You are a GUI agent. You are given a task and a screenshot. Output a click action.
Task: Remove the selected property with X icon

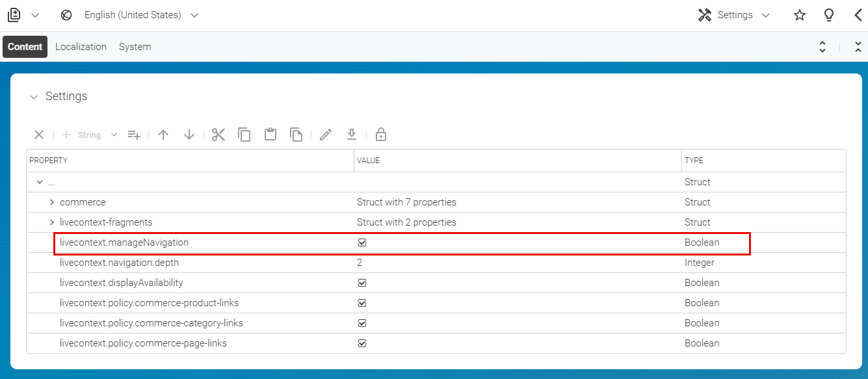(x=38, y=134)
